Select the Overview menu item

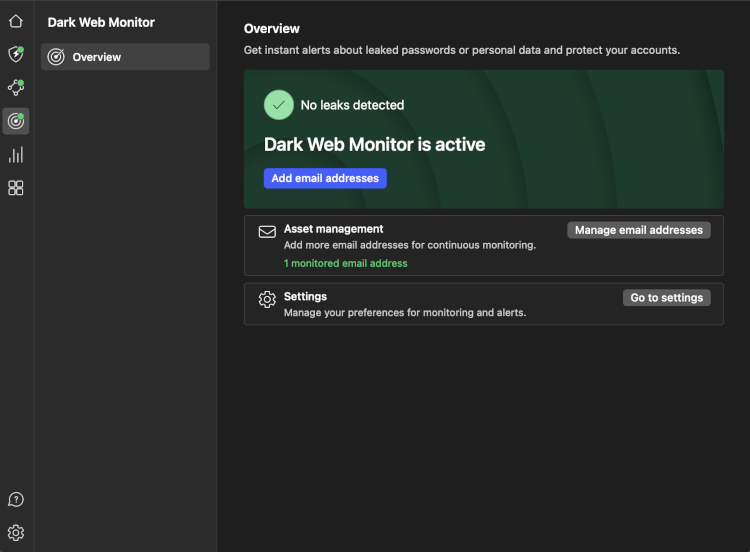pyautogui.click(x=125, y=57)
